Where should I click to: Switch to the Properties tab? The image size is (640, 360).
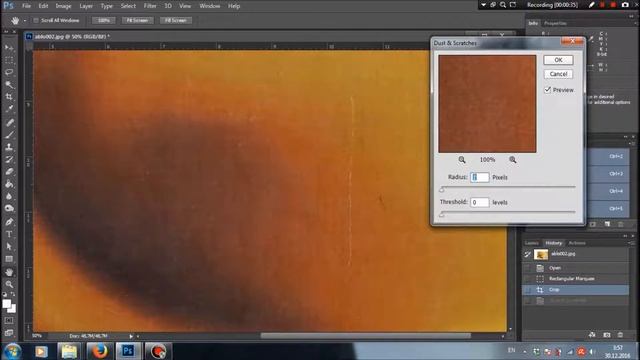click(x=555, y=23)
